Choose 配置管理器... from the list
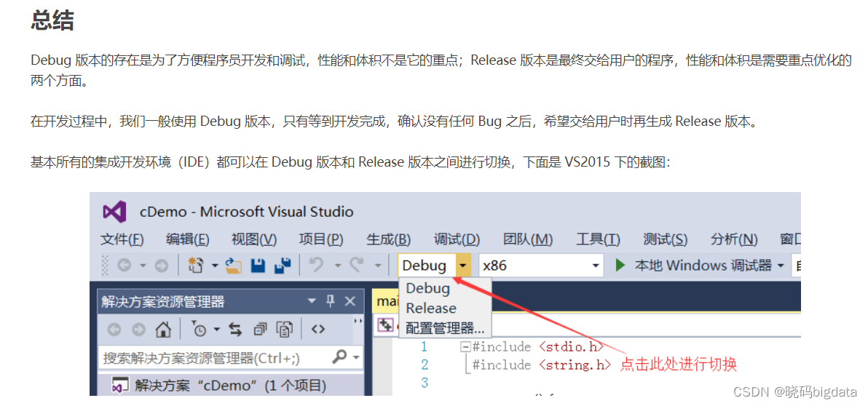868x406 pixels. pyautogui.click(x=445, y=328)
